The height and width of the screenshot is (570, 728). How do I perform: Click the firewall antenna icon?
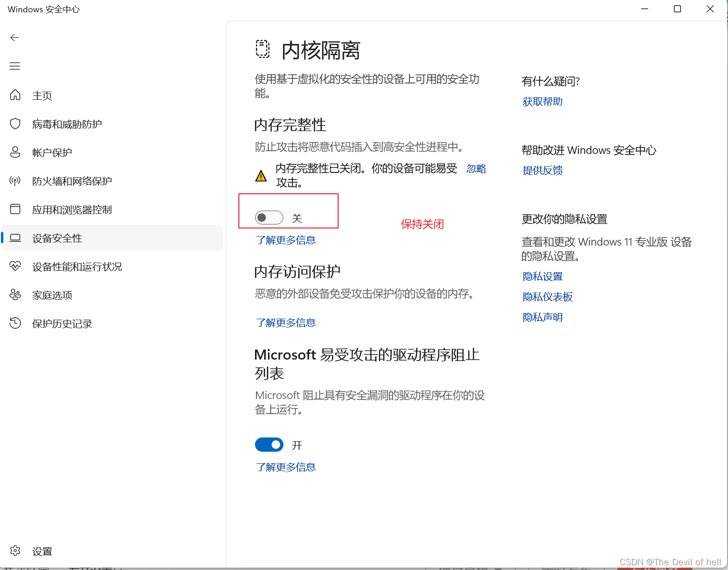pos(15,180)
